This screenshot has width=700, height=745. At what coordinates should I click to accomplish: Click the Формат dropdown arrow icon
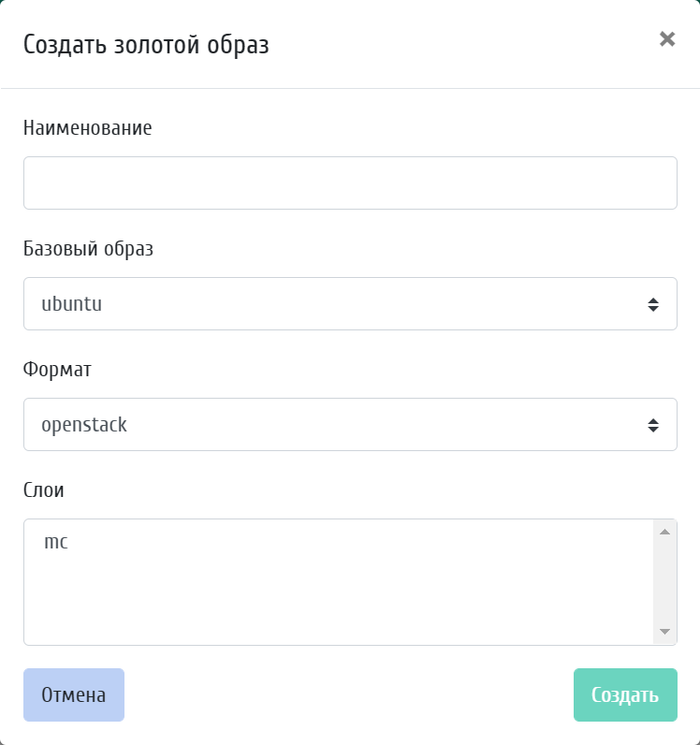click(x=653, y=425)
